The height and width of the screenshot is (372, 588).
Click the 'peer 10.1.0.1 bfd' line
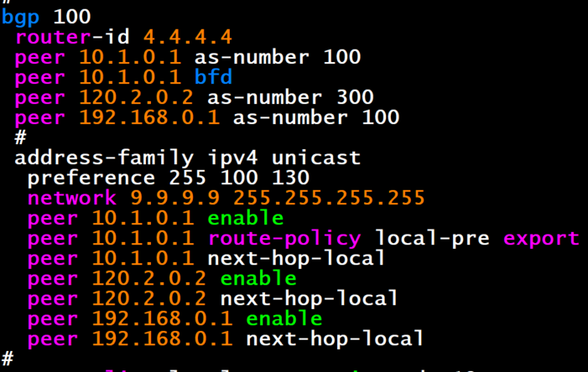(x=123, y=77)
